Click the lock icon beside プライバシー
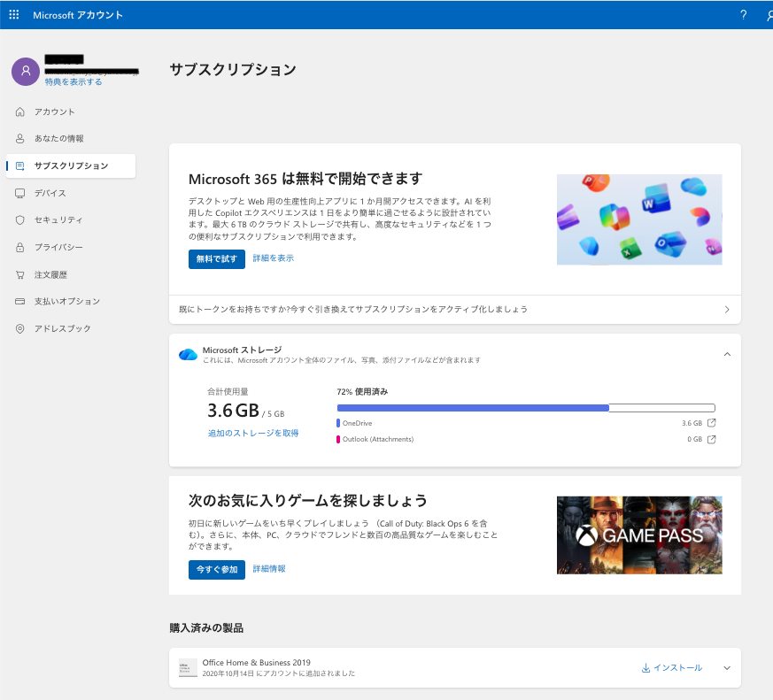This screenshot has height=700, width=773. click(x=19, y=247)
